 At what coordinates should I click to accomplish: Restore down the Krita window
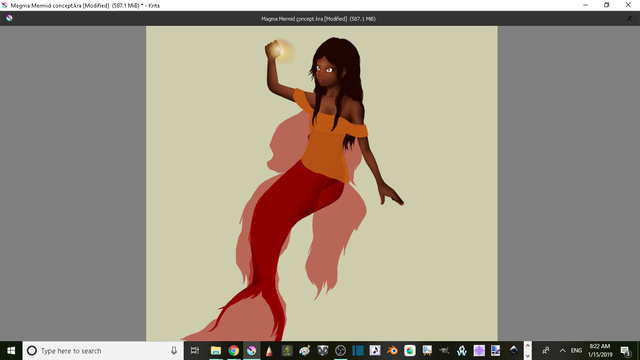pos(607,5)
